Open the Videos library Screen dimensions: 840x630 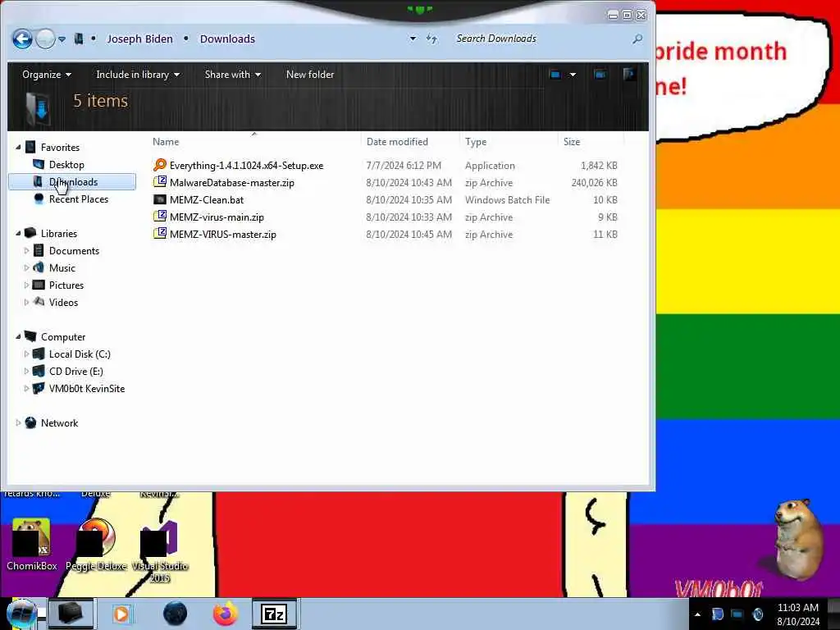click(x=63, y=302)
